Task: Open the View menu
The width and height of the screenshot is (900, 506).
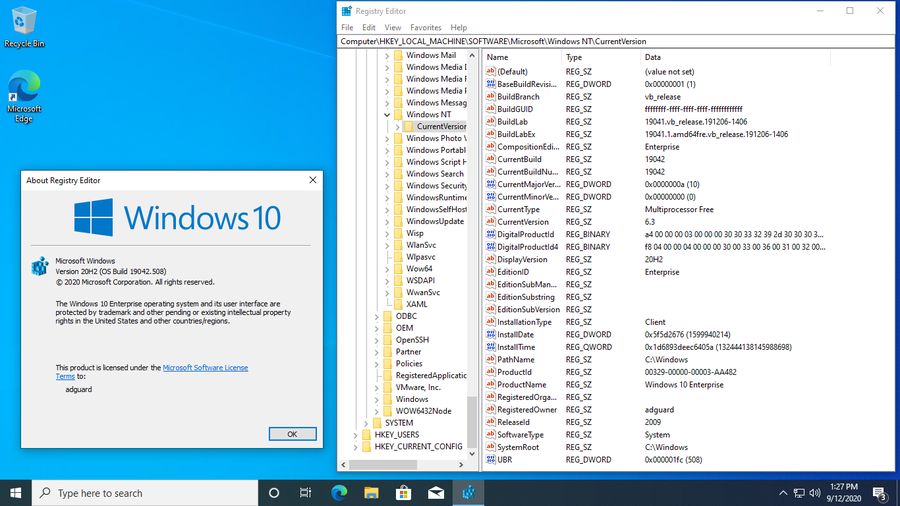Action: point(393,28)
